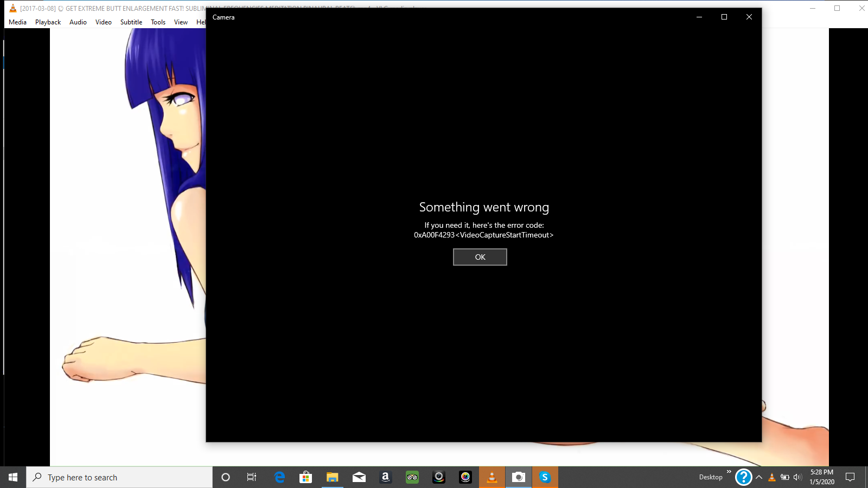
Task: Click the VLC tray icon
Action: [772, 477]
